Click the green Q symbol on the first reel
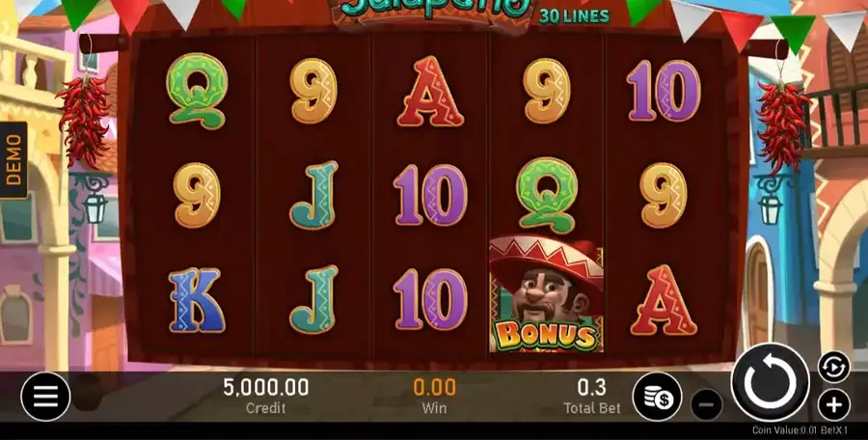Viewport: 868px width, 440px height. click(197, 91)
